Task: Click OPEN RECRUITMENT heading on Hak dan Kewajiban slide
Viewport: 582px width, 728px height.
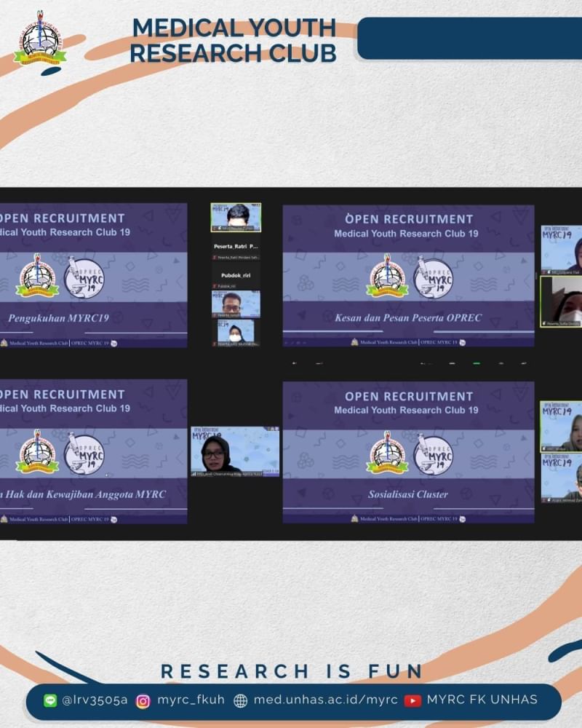Action: pyautogui.click(x=63, y=395)
